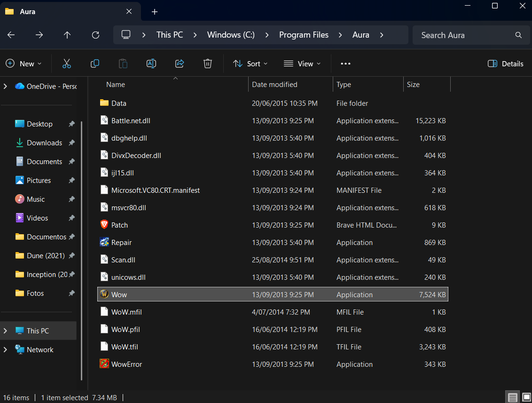The image size is (532, 403).
Task: Switch to large thumbnails view icon
Action: click(526, 397)
